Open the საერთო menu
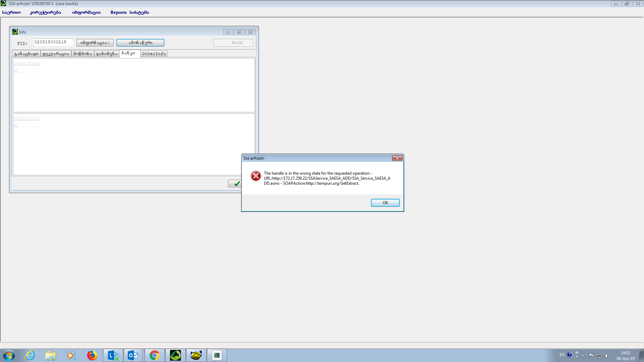 tap(11, 12)
